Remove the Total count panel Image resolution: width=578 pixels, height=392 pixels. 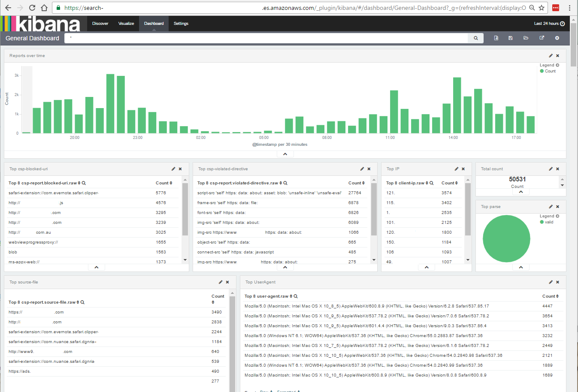557,169
